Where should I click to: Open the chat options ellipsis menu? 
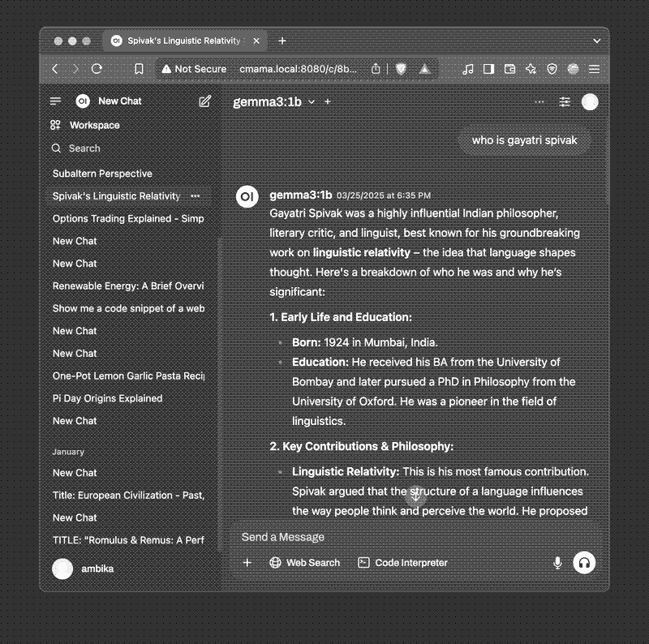click(539, 102)
